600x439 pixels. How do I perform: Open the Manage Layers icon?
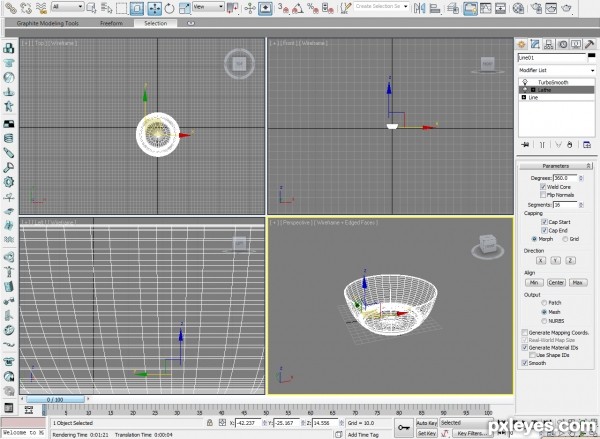pos(453,8)
